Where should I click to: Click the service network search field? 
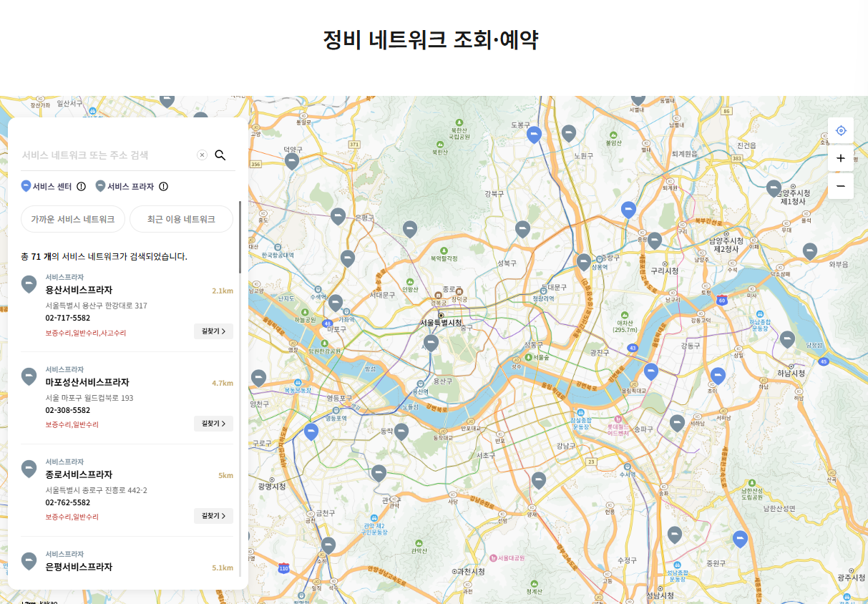(x=107, y=155)
